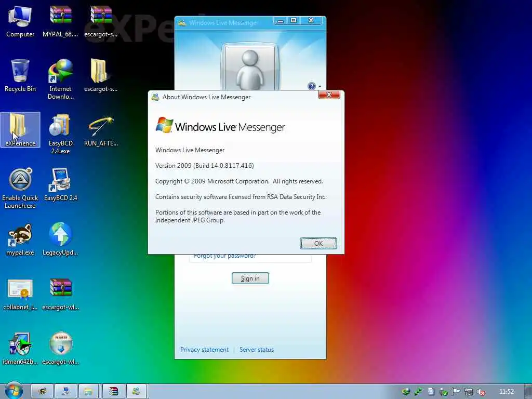Switch to WinRAR taskbar button
The height and width of the screenshot is (399, 532).
[x=113, y=392]
